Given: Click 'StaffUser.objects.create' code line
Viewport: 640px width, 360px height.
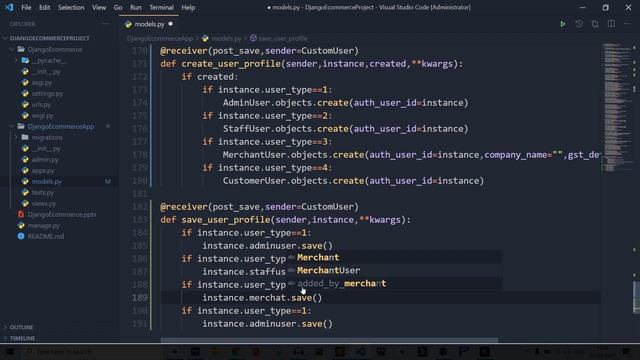Looking at the screenshot, I should pos(345,129).
